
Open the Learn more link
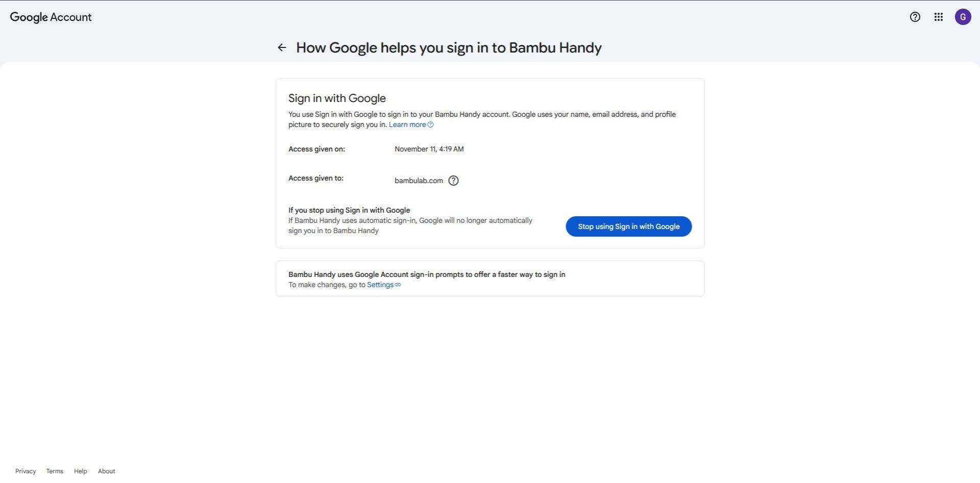click(407, 125)
